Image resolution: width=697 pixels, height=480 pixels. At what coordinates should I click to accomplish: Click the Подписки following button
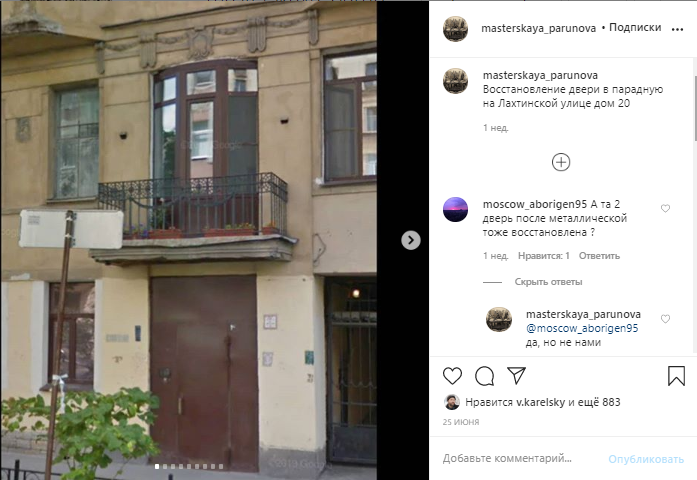pyautogui.click(x=635, y=28)
